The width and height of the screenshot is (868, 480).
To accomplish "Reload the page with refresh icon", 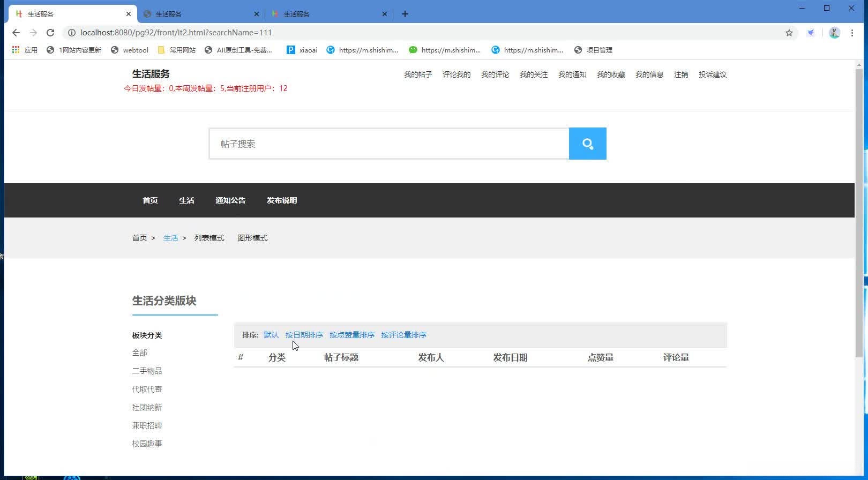I will point(50,33).
